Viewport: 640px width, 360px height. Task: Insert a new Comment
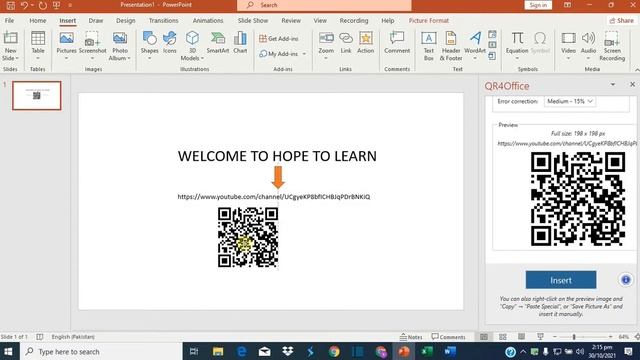pos(397,42)
